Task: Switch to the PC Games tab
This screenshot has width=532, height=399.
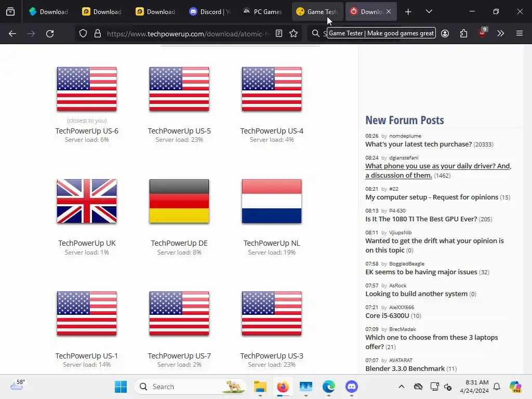Action: click(263, 11)
